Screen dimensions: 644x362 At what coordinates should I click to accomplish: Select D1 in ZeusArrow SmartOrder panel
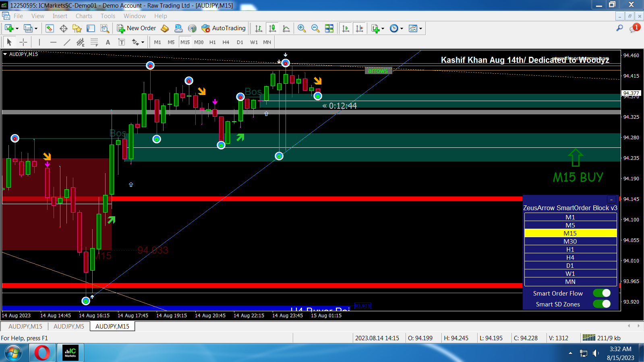(570, 266)
